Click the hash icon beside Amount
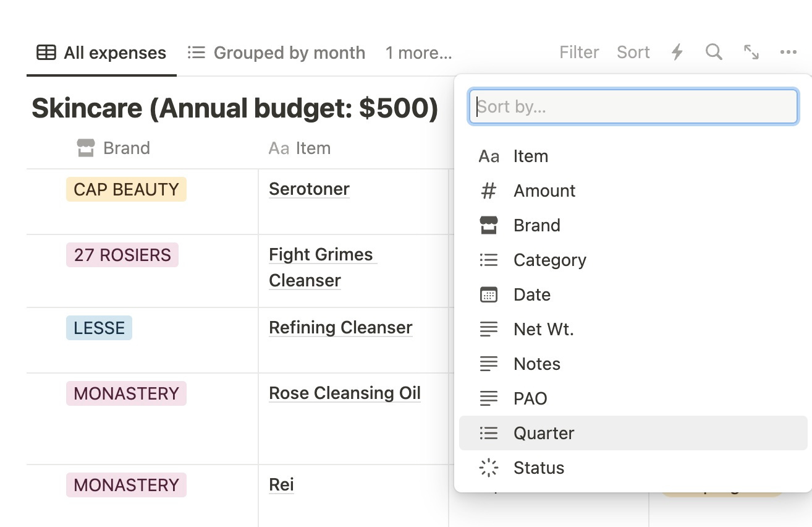Screen dimensions: 812x527 pos(488,191)
